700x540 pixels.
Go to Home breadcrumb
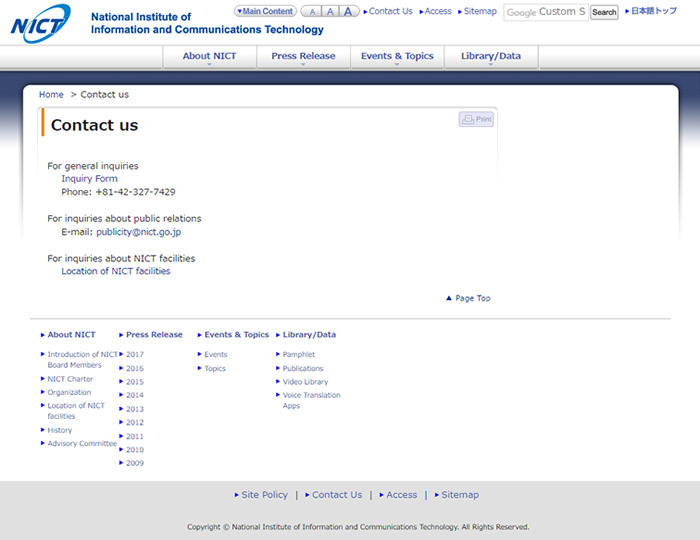[x=51, y=95]
